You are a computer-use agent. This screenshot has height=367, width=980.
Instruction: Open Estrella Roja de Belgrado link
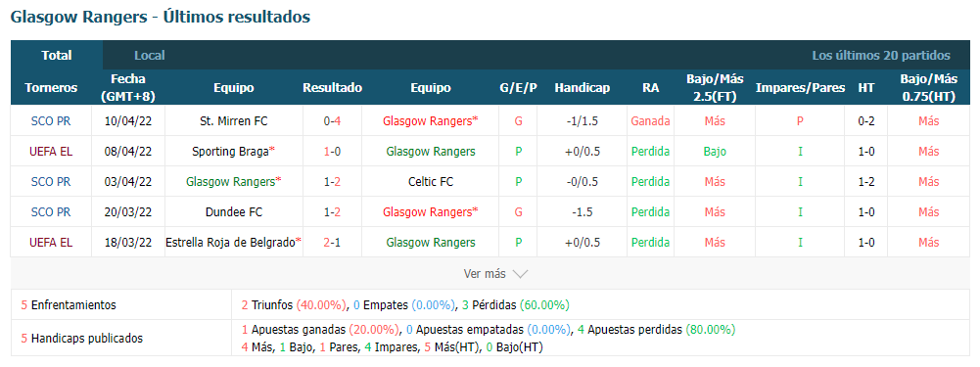click(x=230, y=242)
